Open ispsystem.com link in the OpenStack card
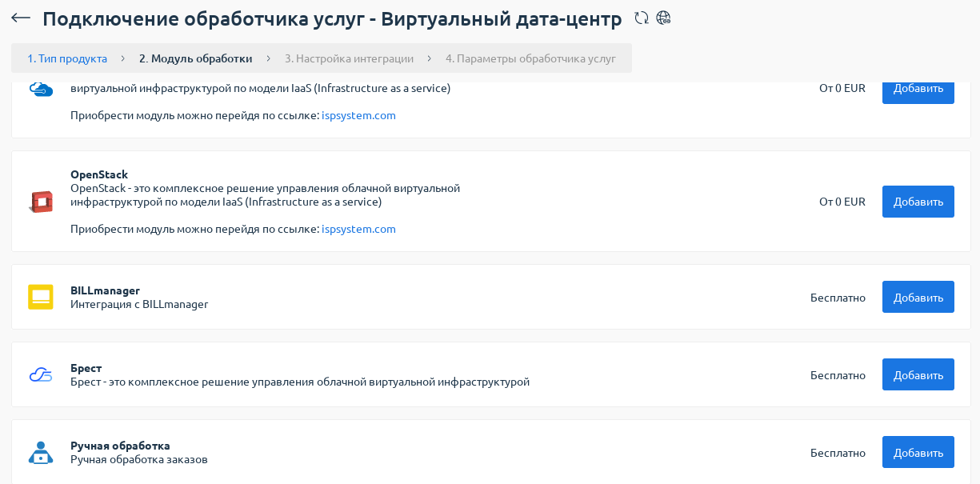The width and height of the screenshot is (980, 484). pos(358,229)
